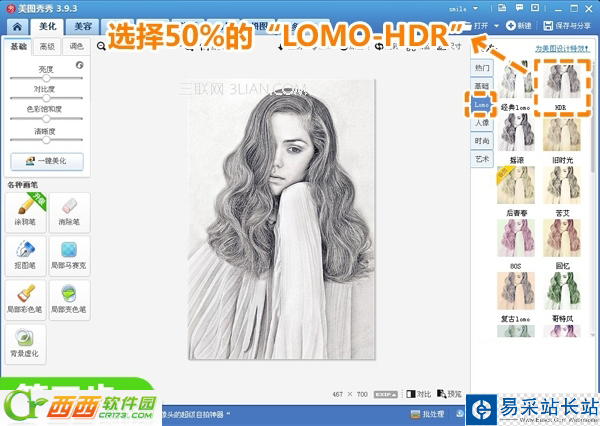Switch to the 美容 tab

click(x=83, y=26)
